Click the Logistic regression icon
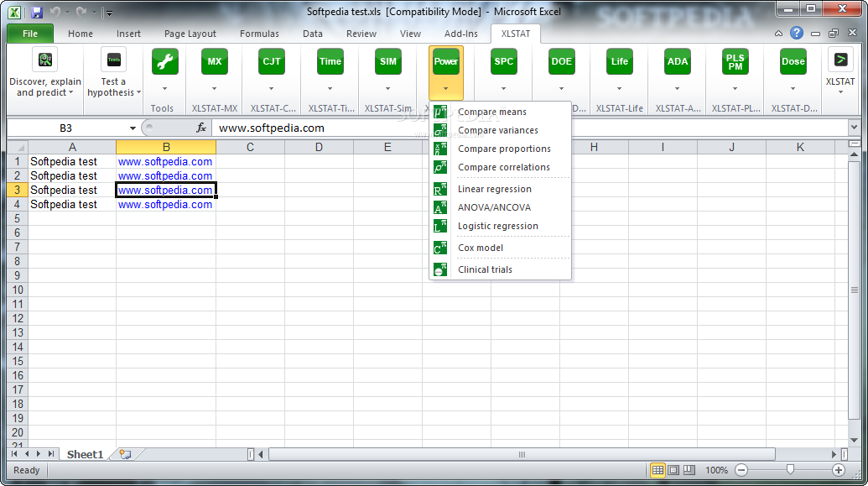868x486 pixels. click(440, 226)
